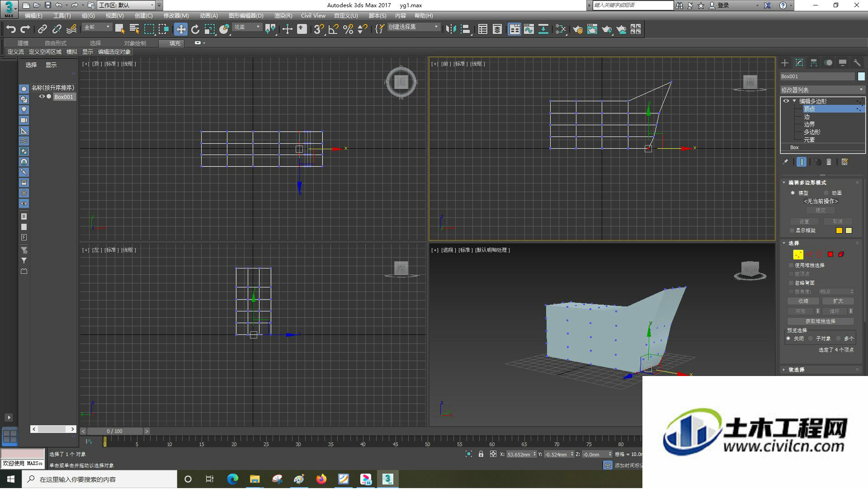Click Bind to Space Warp icon
The height and width of the screenshot is (489, 868).
point(71,29)
